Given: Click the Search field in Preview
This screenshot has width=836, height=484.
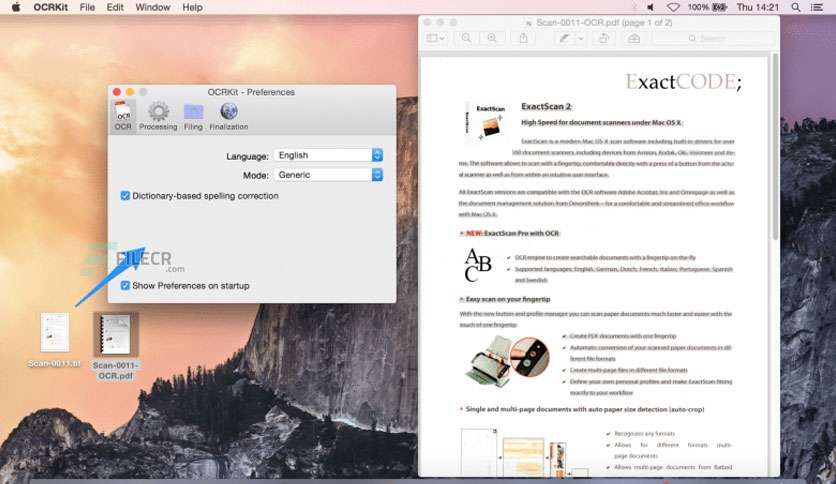Looking at the screenshot, I should pyautogui.click(x=713, y=38).
